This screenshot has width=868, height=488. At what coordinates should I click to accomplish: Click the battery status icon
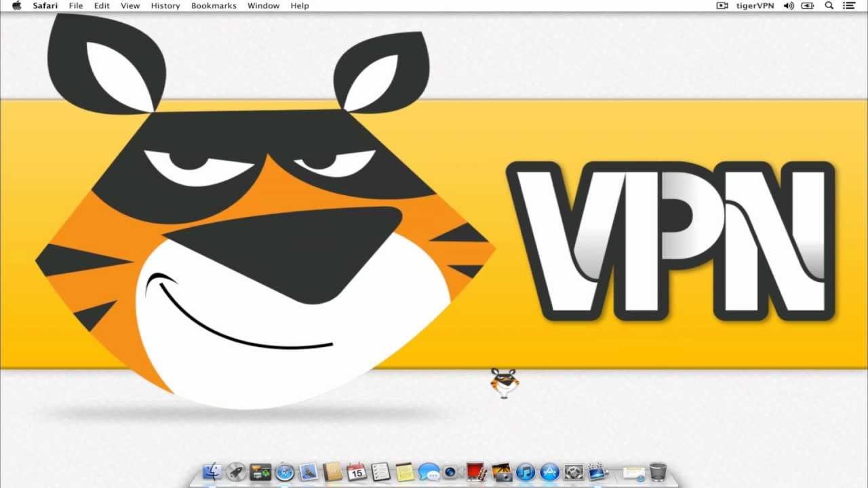pos(808,5)
